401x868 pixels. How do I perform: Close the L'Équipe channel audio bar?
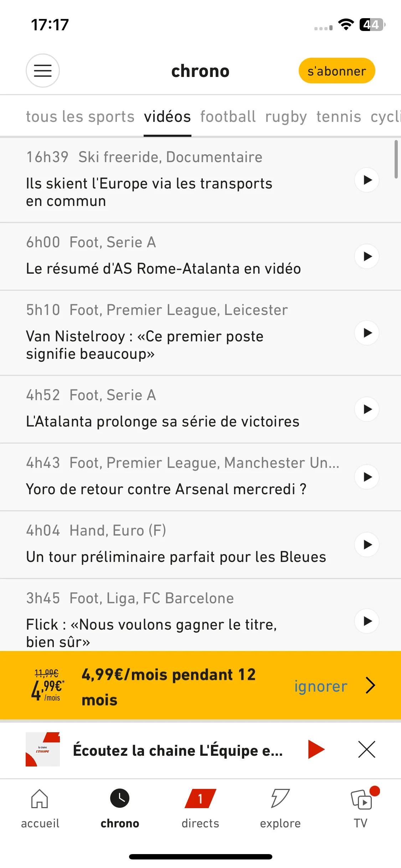(x=367, y=749)
